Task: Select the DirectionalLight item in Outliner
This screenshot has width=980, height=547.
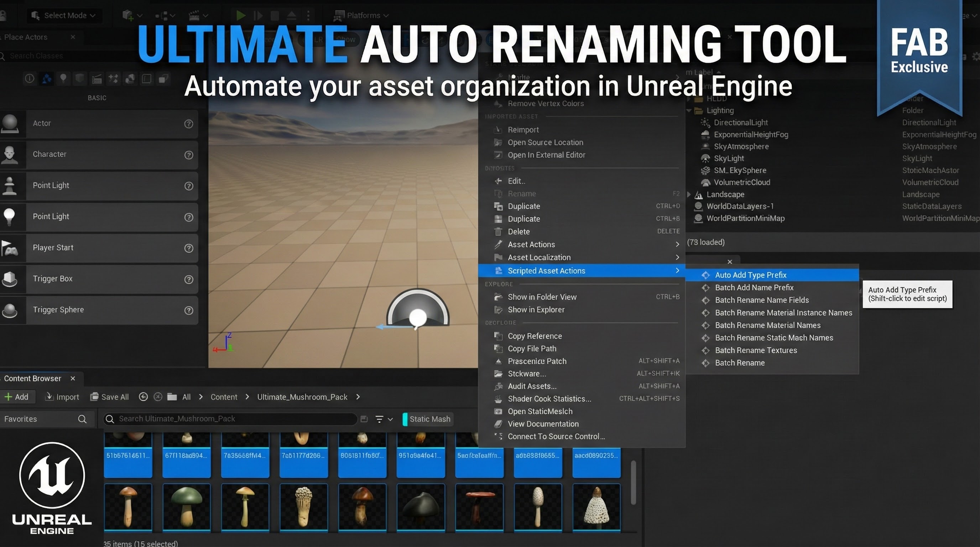Action: click(x=740, y=122)
